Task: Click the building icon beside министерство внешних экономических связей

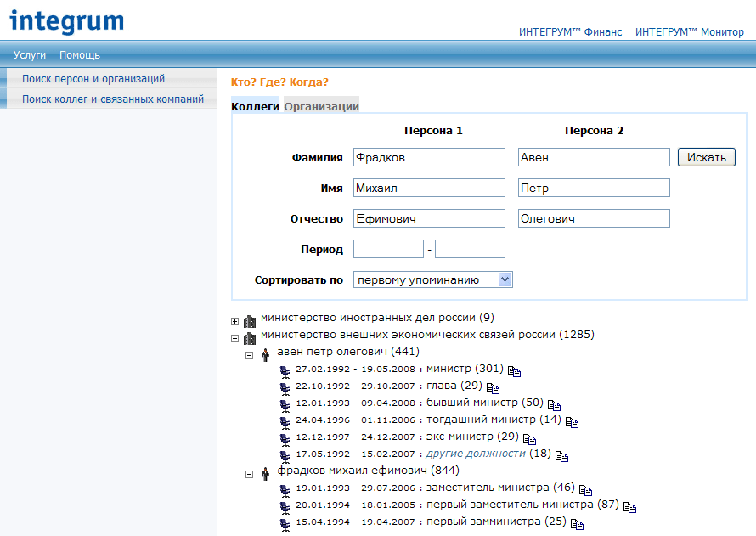Action: pyautogui.click(x=250, y=338)
